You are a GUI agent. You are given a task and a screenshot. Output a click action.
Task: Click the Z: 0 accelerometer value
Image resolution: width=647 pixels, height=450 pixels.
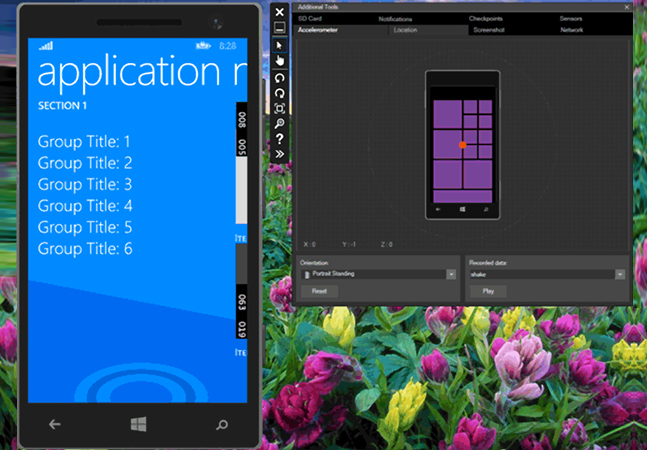387,245
